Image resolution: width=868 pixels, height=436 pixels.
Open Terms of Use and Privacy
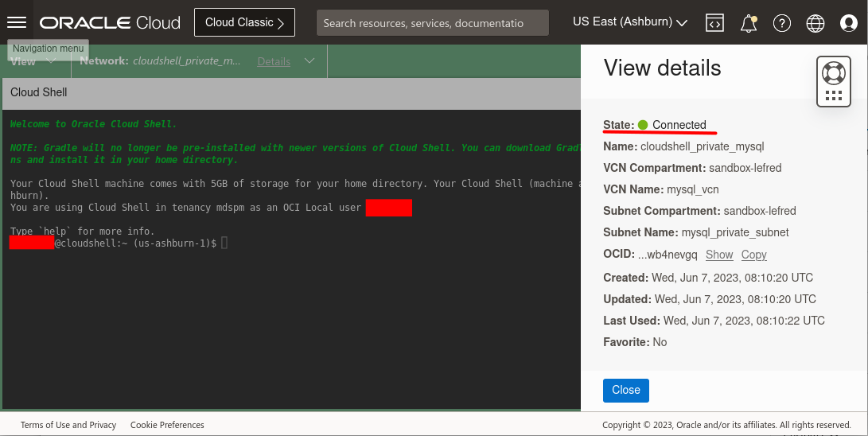[x=68, y=425]
